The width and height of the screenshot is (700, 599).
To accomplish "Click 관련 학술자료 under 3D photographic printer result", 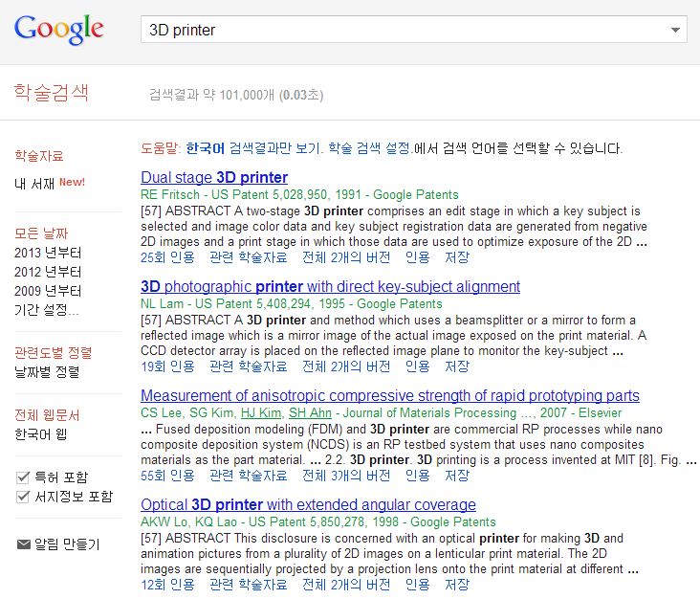I will (249, 366).
